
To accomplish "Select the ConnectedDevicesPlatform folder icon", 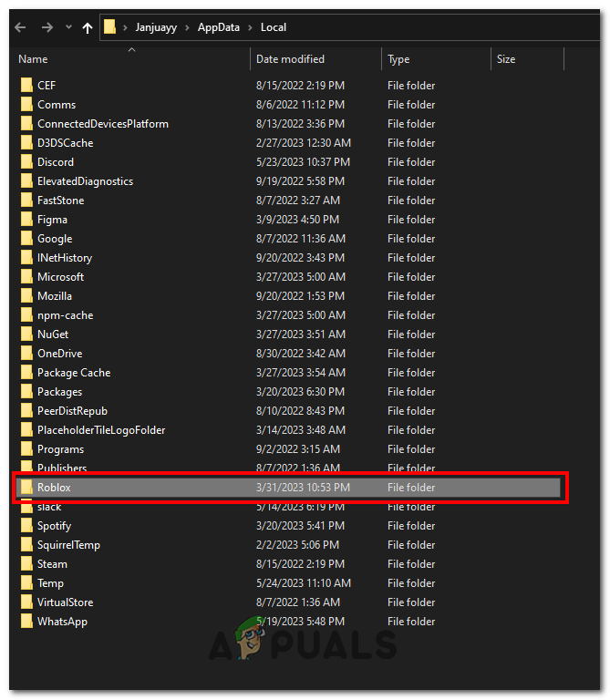I will (x=26, y=123).
